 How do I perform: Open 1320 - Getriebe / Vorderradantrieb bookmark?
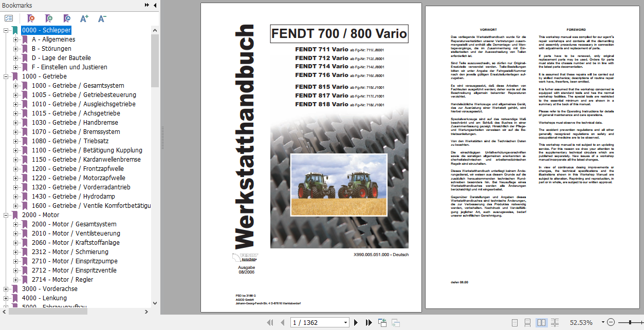tap(81, 187)
